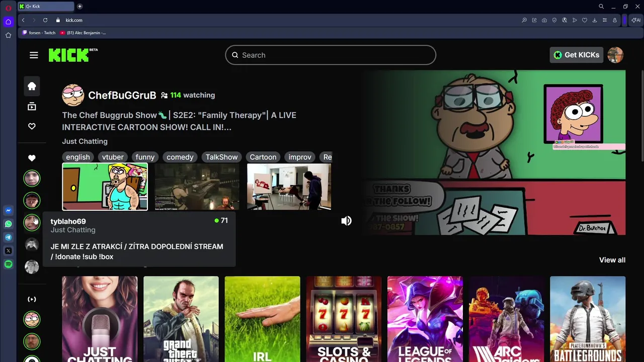This screenshot has width=644, height=362.
Task: Open Telegram in Opera sidebar
Action: point(8,237)
